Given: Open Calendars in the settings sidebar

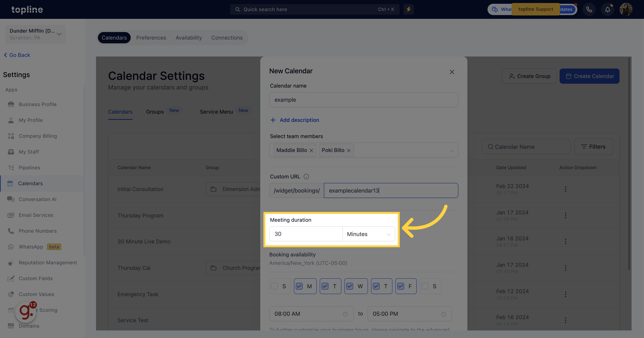Looking at the screenshot, I should (x=42, y=183).
